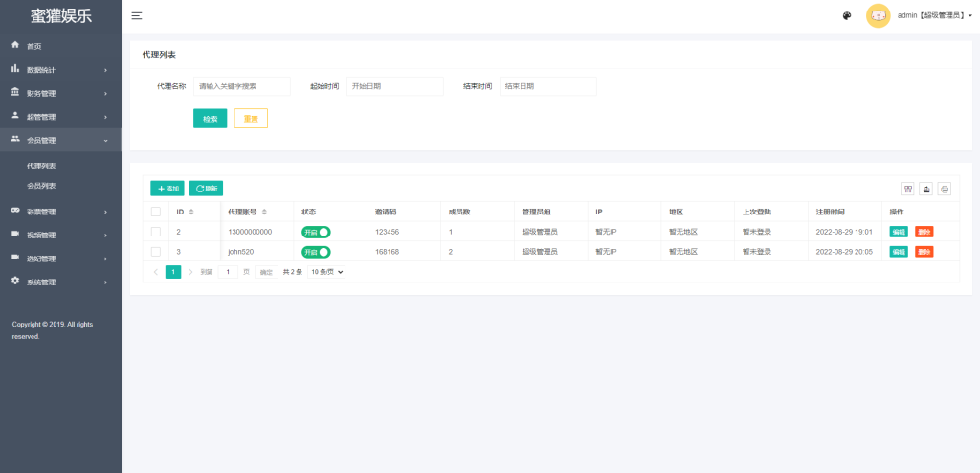Expand the 数据统计 sidebar menu
This screenshot has width=980, height=473.
click(x=60, y=70)
